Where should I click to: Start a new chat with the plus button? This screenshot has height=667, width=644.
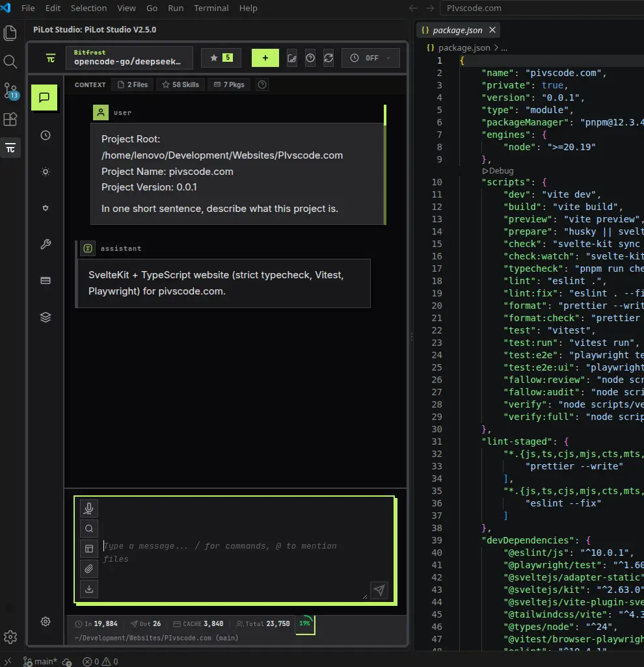tap(265, 58)
